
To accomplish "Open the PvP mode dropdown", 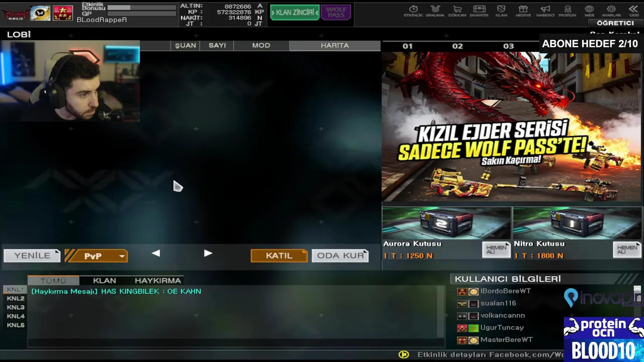I will coord(96,256).
